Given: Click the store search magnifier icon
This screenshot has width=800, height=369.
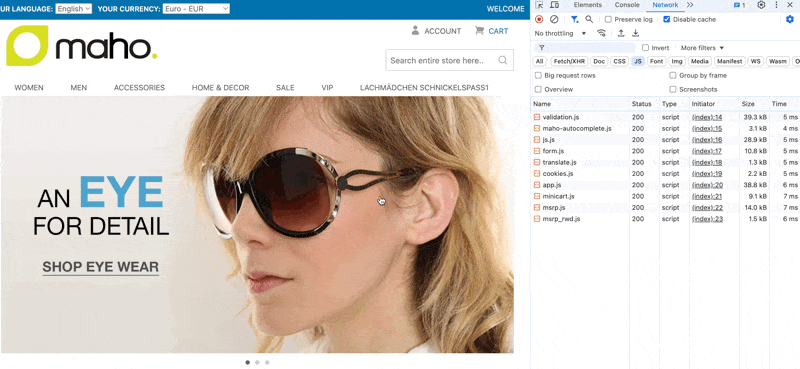Looking at the screenshot, I should tap(503, 60).
